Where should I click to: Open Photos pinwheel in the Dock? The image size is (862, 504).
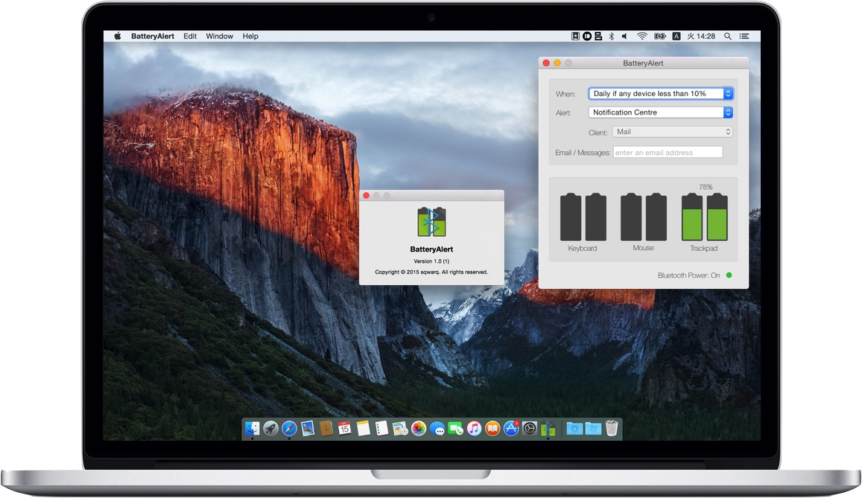click(419, 428)
